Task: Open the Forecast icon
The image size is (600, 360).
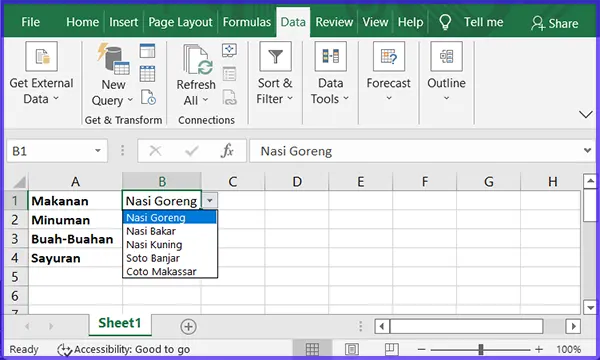Action: coord(389,57)
